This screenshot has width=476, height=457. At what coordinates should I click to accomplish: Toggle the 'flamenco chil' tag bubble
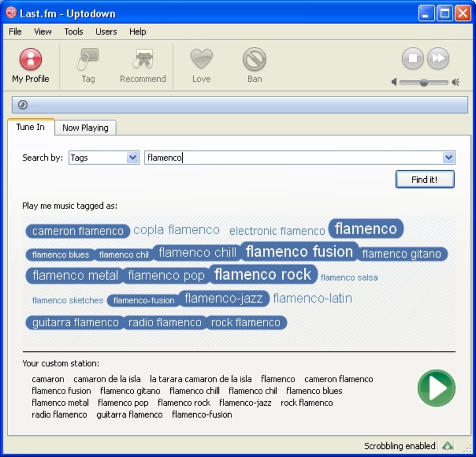(123, 255)
